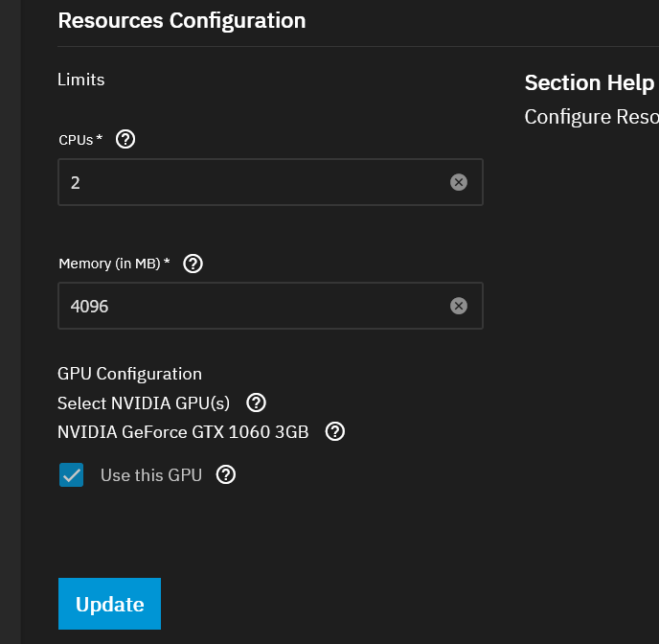The height and width of the screenshot is (644, 659).
Task: Click the GPU Configuration label
Action: 129,374
